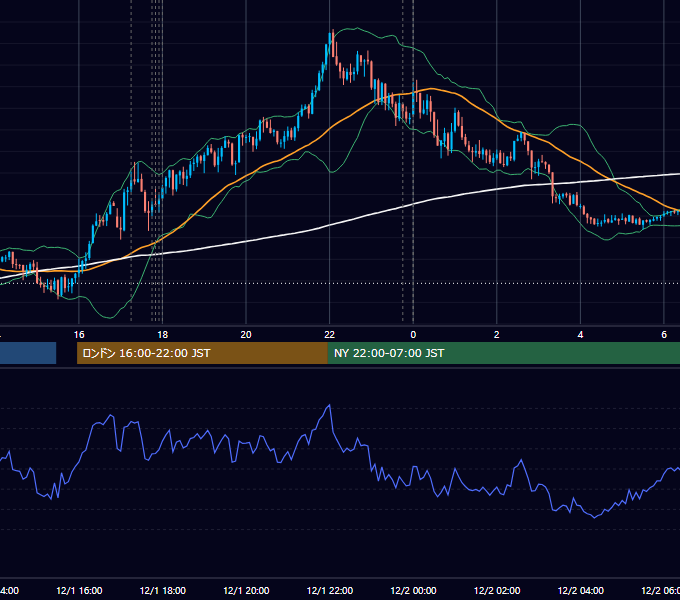Click the NY 22:00-07:00 JST session bar
This screenshot has height=600, width=680.
pos(503,353)
